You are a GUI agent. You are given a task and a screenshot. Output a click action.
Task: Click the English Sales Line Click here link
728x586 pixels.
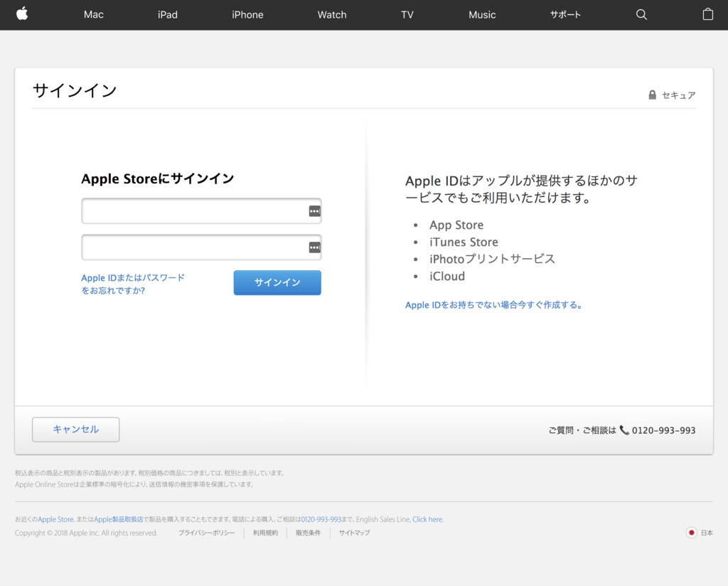427,519
